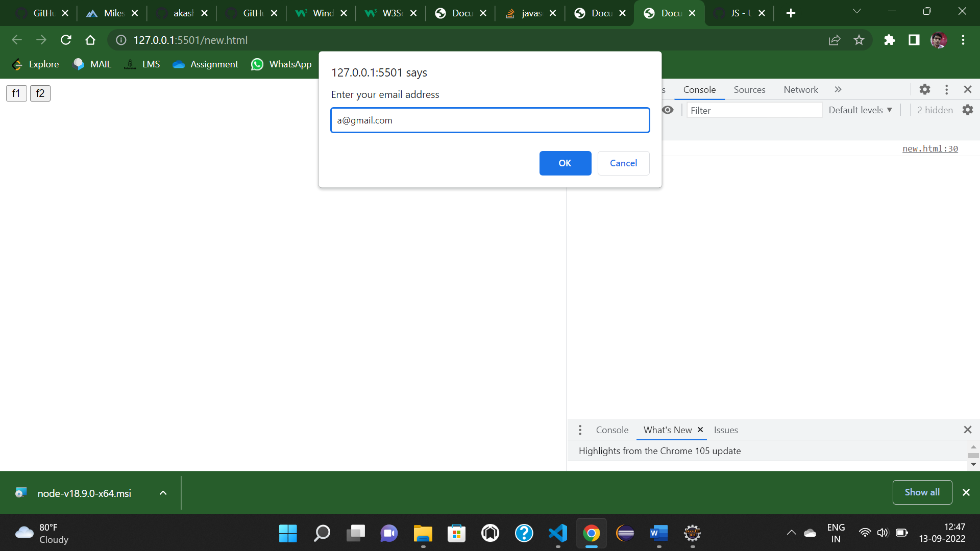Screen dimensions: 980x551
Task: Bookmark this tab with the star icon
Action: 859,40
